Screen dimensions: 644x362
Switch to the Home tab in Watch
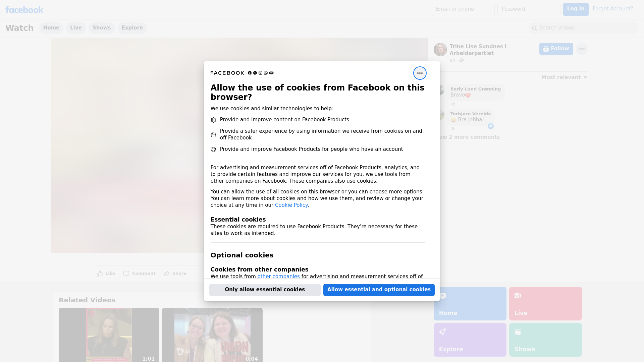51,28
